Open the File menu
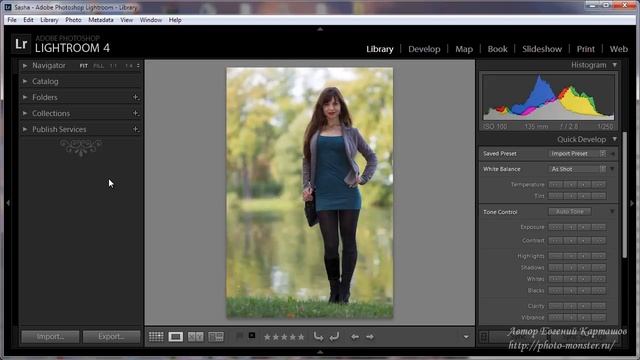 (x=12, y=20)
